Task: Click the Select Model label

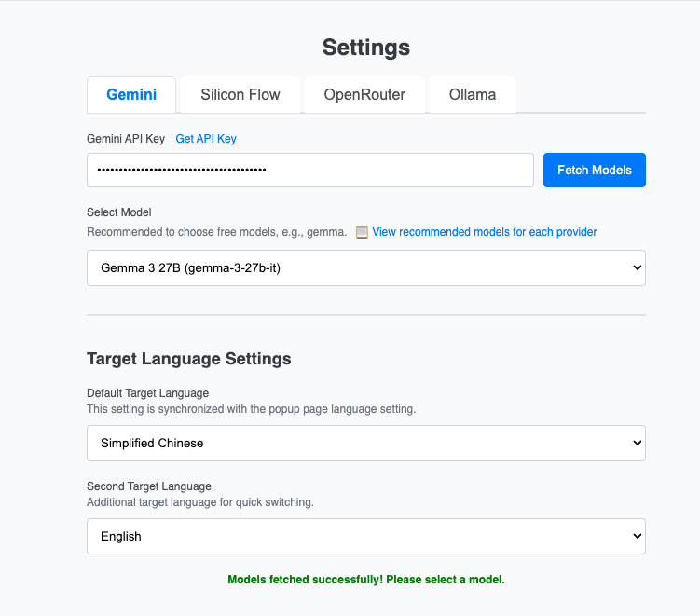Action: click(119, 212)
